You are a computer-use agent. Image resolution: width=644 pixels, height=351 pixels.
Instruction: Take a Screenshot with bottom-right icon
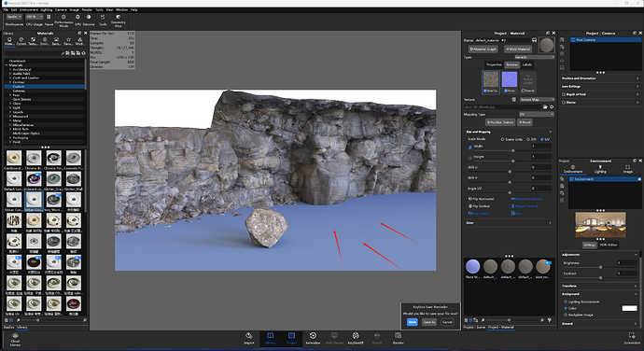[632, 339]
